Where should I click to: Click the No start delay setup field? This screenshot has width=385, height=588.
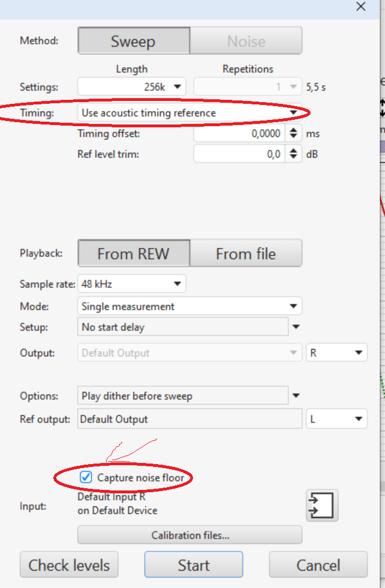pos(183,327)
